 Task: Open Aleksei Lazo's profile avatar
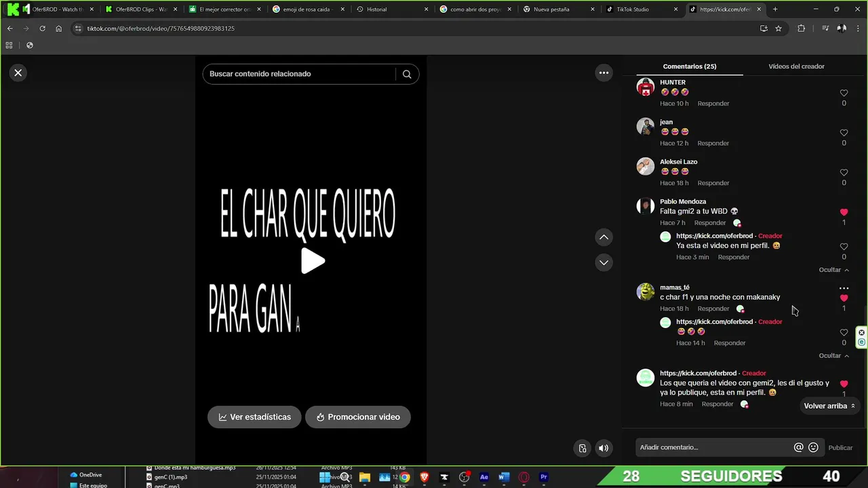pos(646,167)
